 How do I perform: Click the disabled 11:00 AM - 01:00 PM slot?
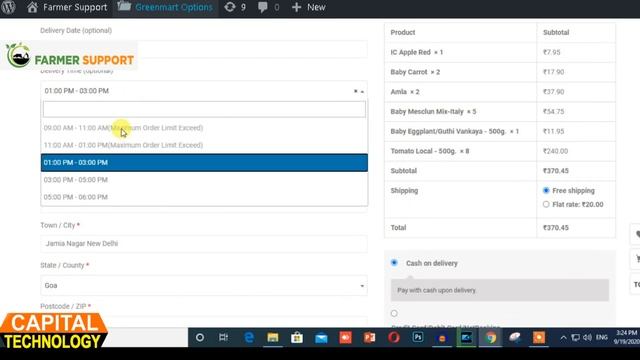click(204, 145)
